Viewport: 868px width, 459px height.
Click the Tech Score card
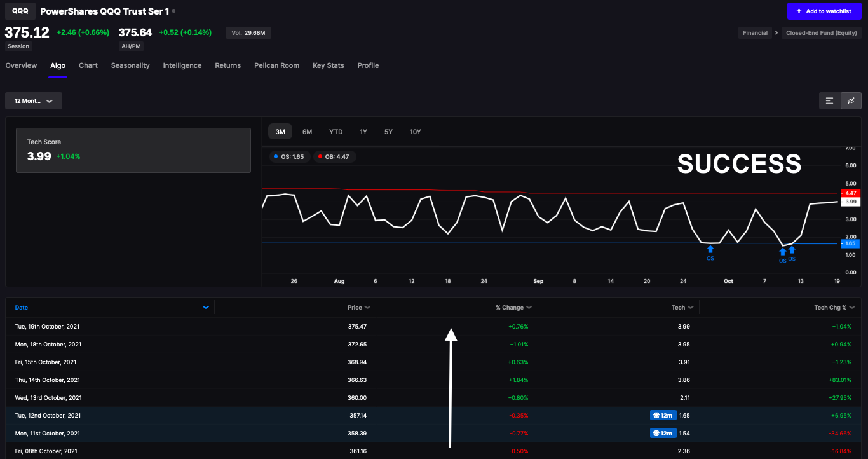pyautogui.click(x=133, y=150)
